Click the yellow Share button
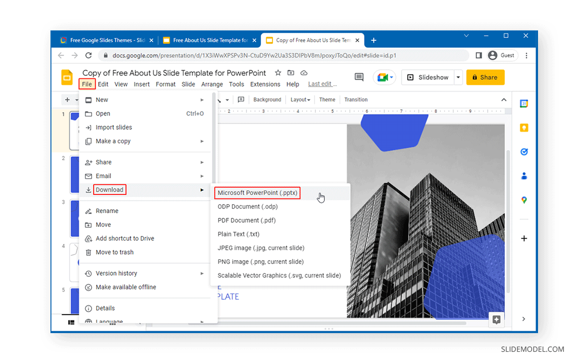Image resolution: width=588 pixels, height=364 pixels. pyautogui.click(x=485, y=77)
